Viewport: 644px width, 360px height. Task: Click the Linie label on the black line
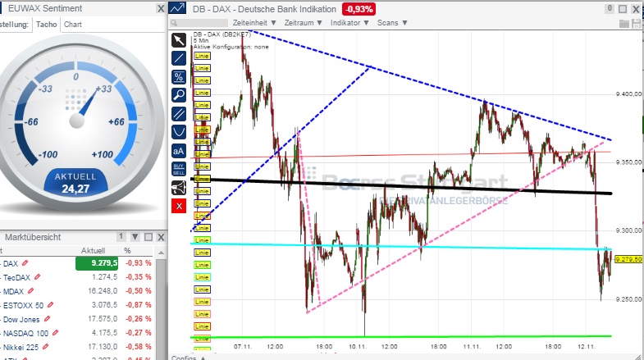[x=202, y=179]
